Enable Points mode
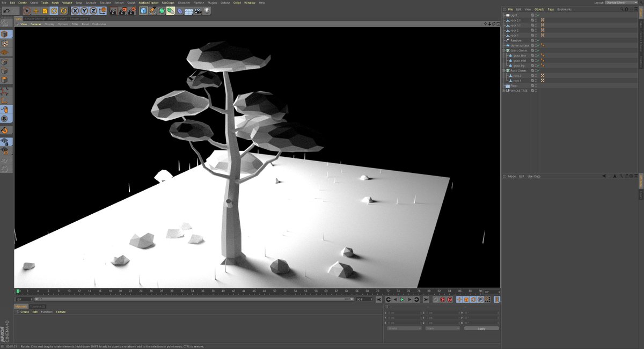 [x=5, y=63]
